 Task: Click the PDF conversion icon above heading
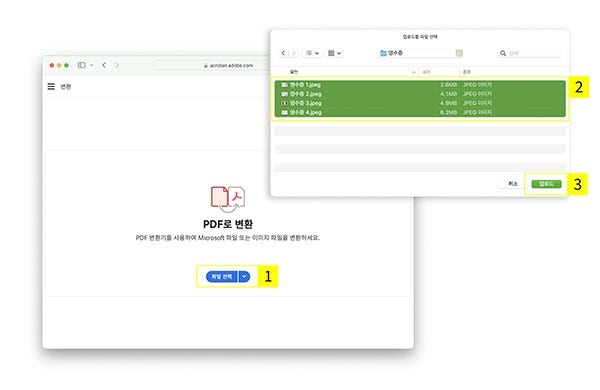(x=228, y=199)
